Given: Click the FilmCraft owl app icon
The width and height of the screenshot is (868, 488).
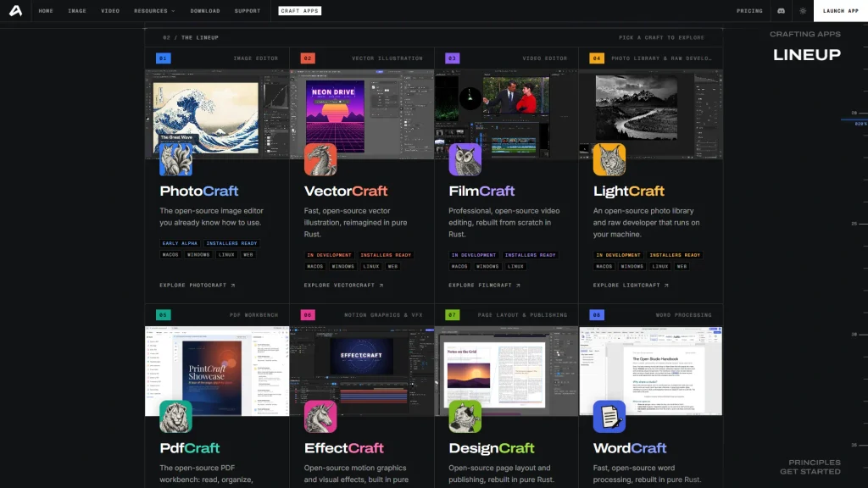Looking at the screenshot, I should point(465,159).
